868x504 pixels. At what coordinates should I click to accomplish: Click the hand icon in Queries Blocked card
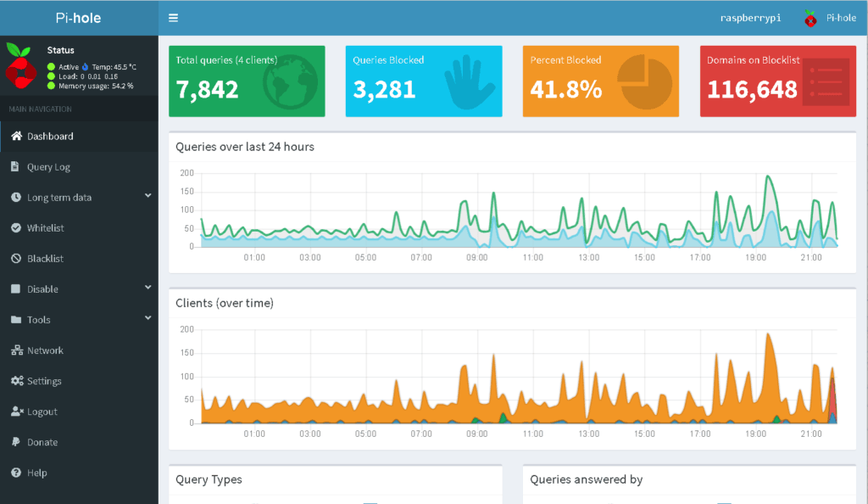pos(468,81)
